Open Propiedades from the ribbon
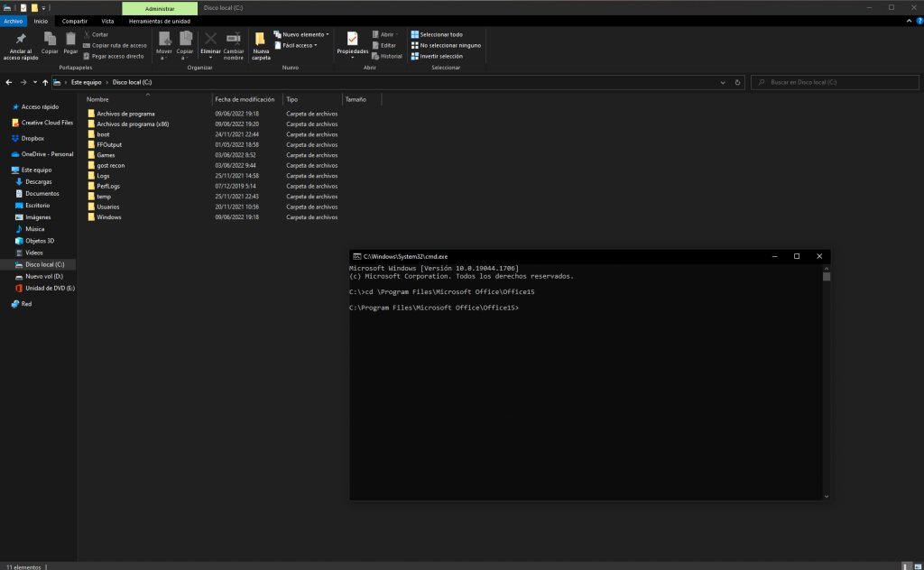 [x=352, y=39]
